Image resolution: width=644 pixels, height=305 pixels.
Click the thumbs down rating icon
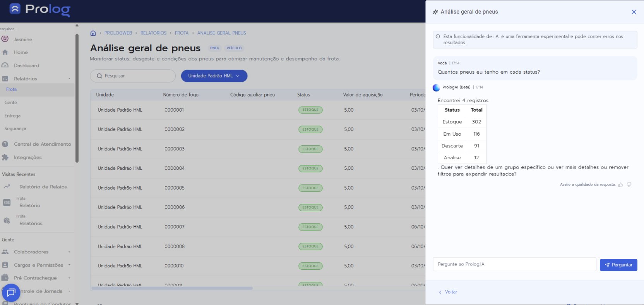(x=629, y=185)
